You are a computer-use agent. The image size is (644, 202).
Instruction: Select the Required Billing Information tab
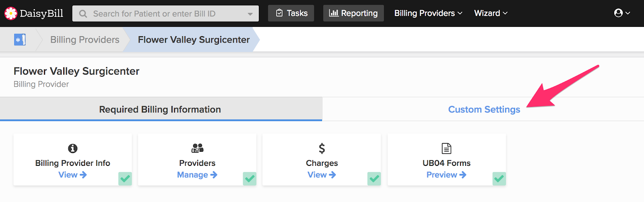[160, 110]
